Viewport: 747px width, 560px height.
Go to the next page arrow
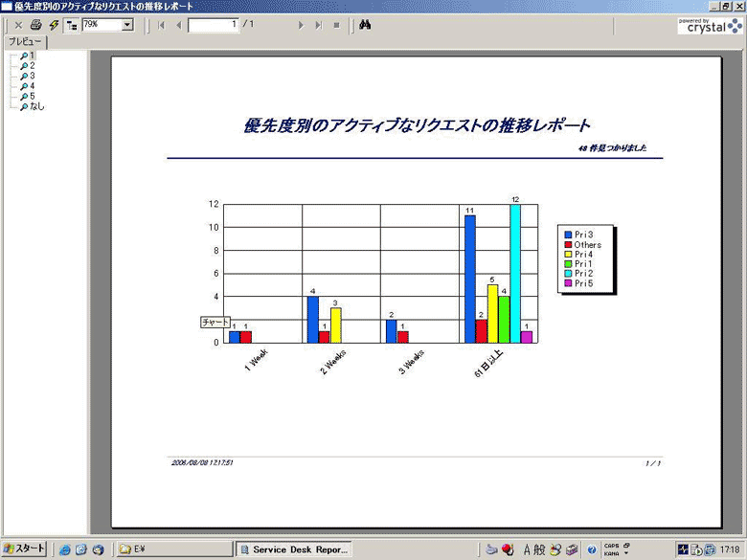click(301, 25)
